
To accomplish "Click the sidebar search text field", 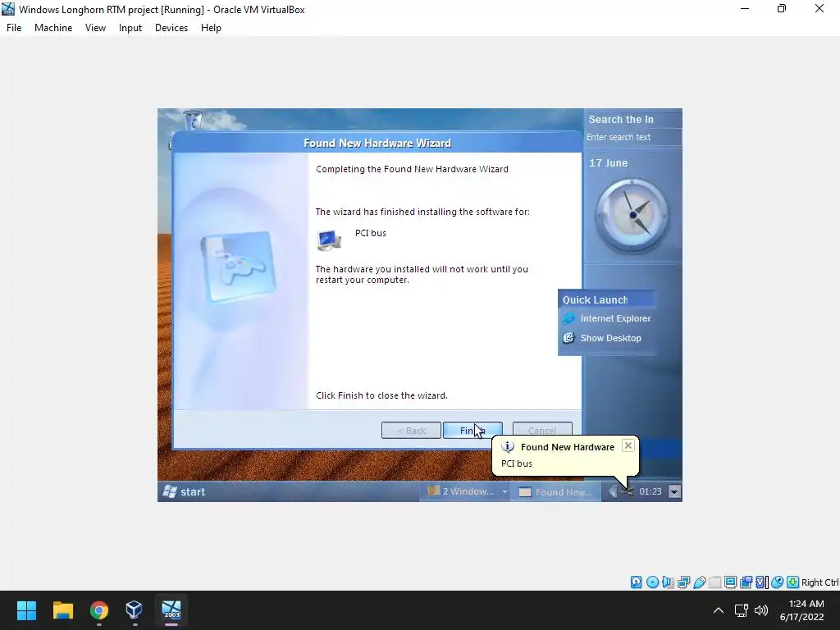I will point(632,137).
